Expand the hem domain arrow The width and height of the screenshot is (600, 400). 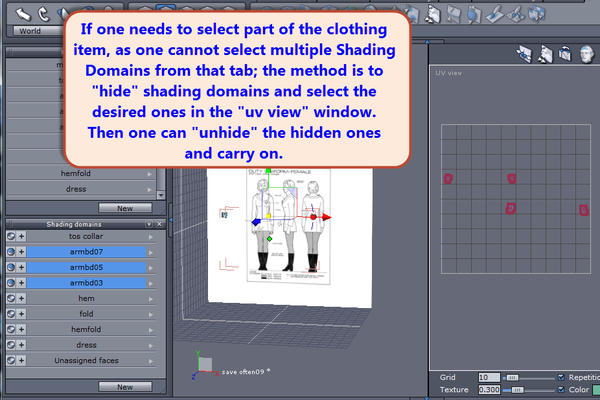[151, 299]
